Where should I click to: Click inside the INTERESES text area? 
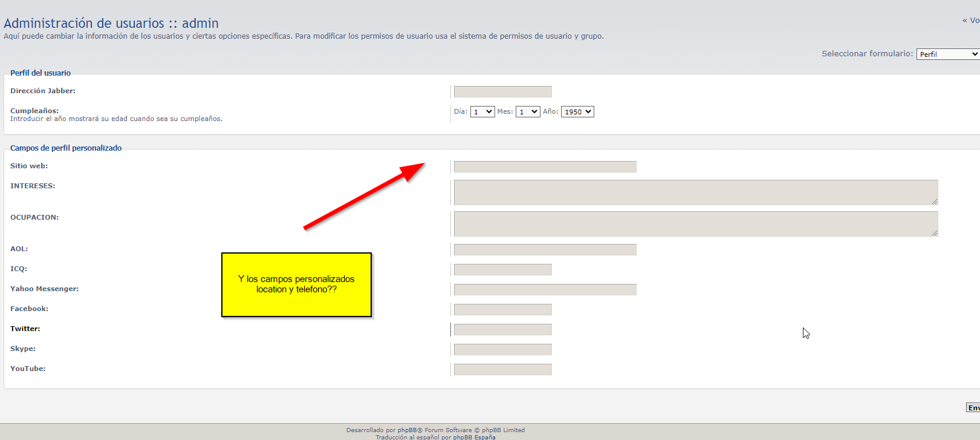(695, 192)
